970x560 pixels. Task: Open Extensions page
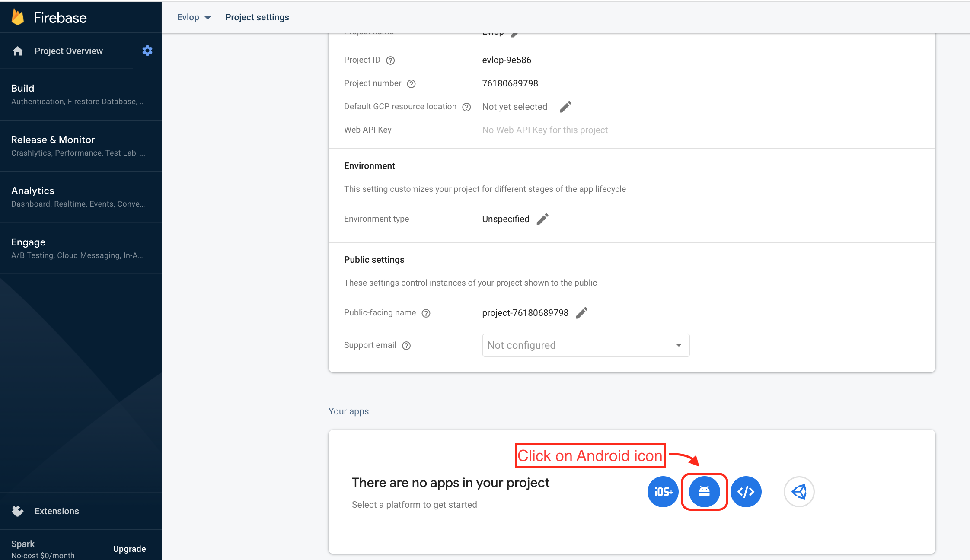click(x=57, y=511)
